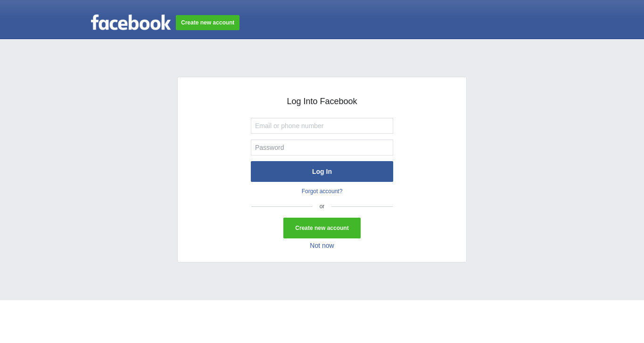Click the header Create new account button
The height and width of the screenshot is (343, 644).
click(207, 23)
